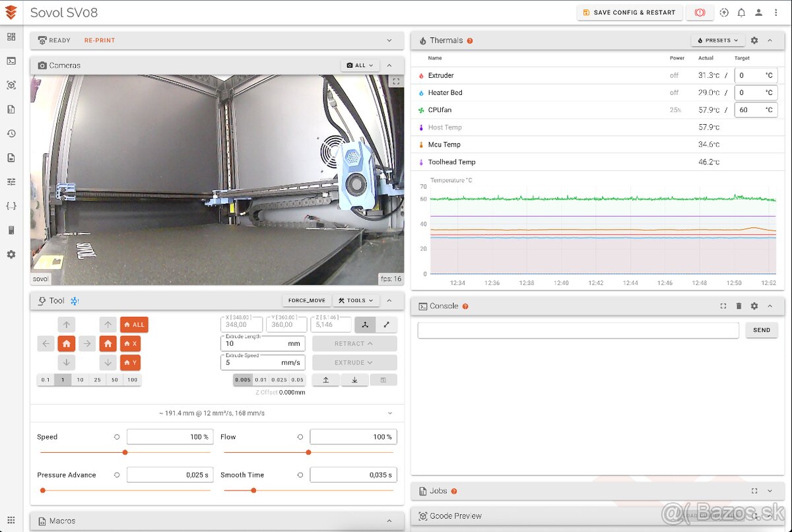Send the console command with SEND
792x532 pixels.
point(762,330)
